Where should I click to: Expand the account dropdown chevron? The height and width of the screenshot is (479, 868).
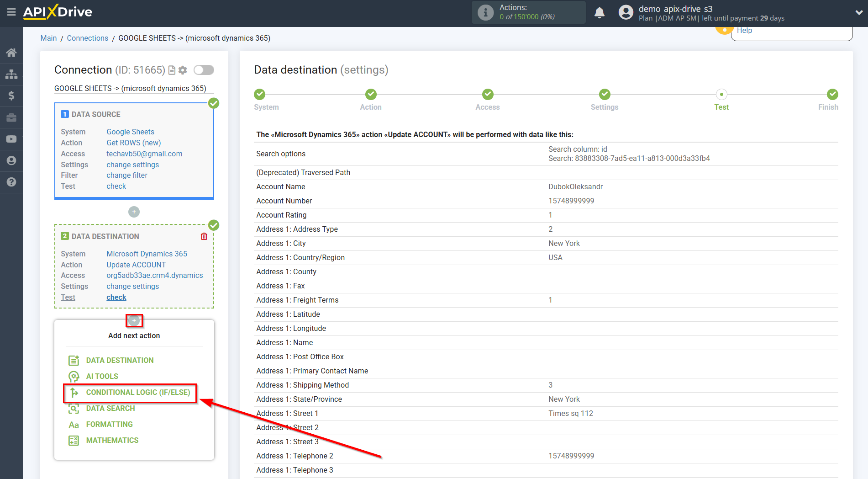pos(859,12)
